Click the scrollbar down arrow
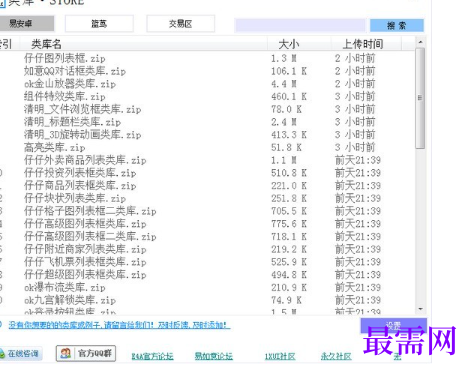 click(420, 309)
